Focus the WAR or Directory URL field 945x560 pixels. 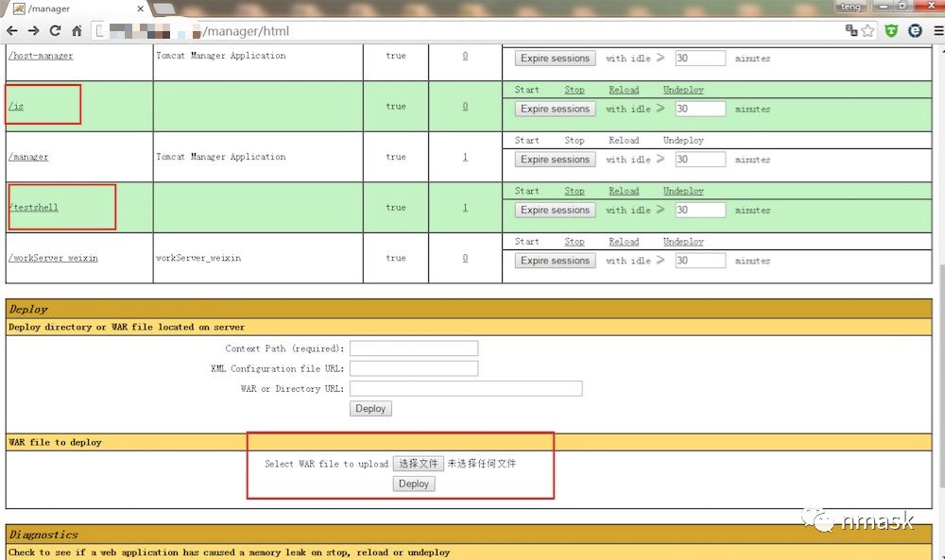pyautogui.click(x=466, y=388)
